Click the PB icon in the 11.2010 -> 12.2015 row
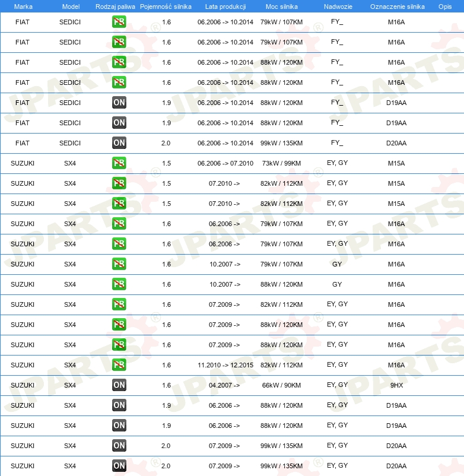Screen dimensions: 464x476 pyautogui.click(x=119, y=365)
